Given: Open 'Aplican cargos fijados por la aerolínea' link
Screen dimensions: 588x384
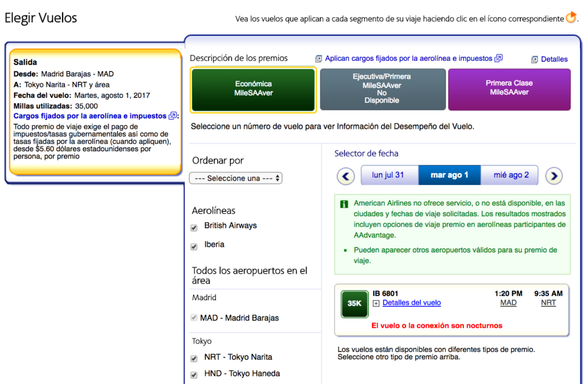Looking at the screenshot, I should tap(408, 59).
